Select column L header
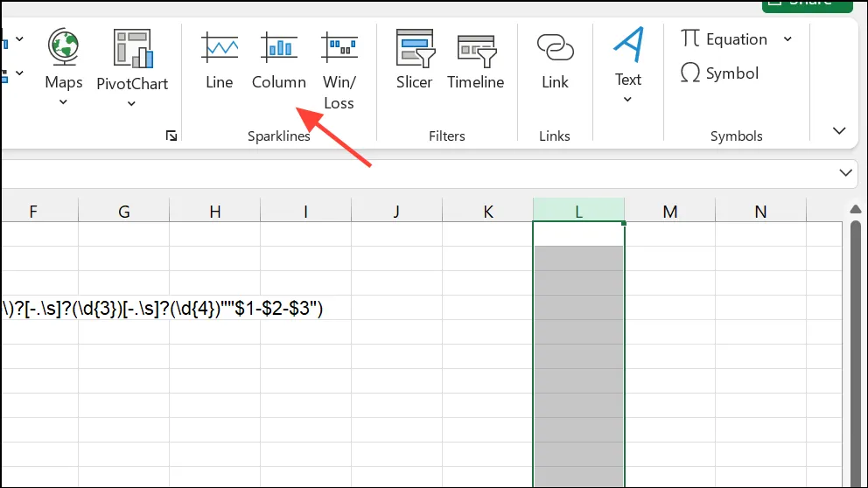Viewport: 868px width, 488px height. pyautogui.click(x=578, y=211)
